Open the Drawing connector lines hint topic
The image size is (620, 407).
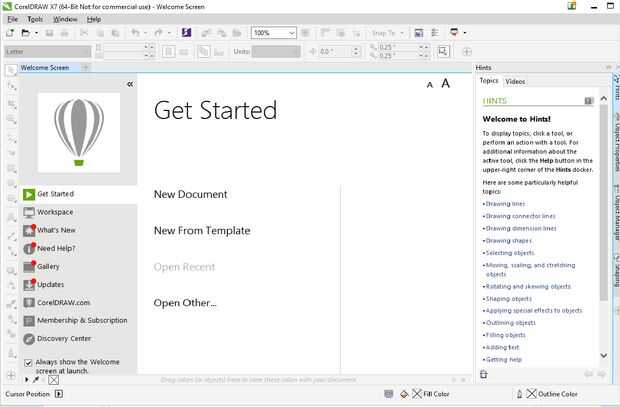tap(520, 216)
